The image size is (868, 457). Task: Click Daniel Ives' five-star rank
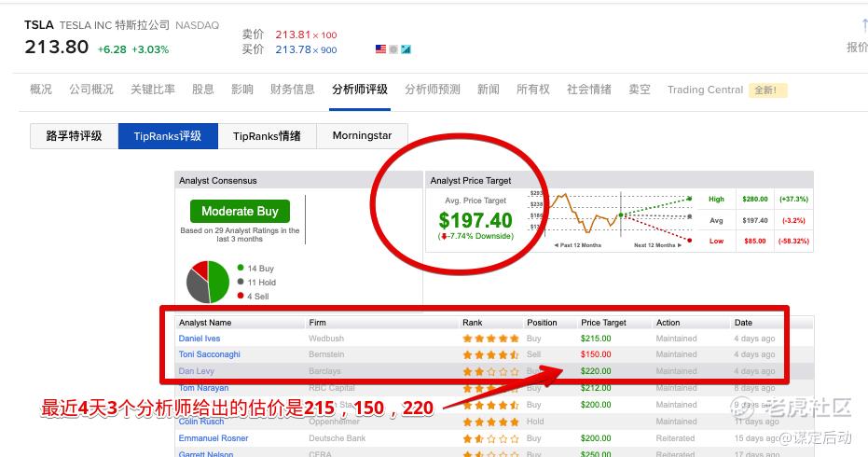click(x=490, y=339)
